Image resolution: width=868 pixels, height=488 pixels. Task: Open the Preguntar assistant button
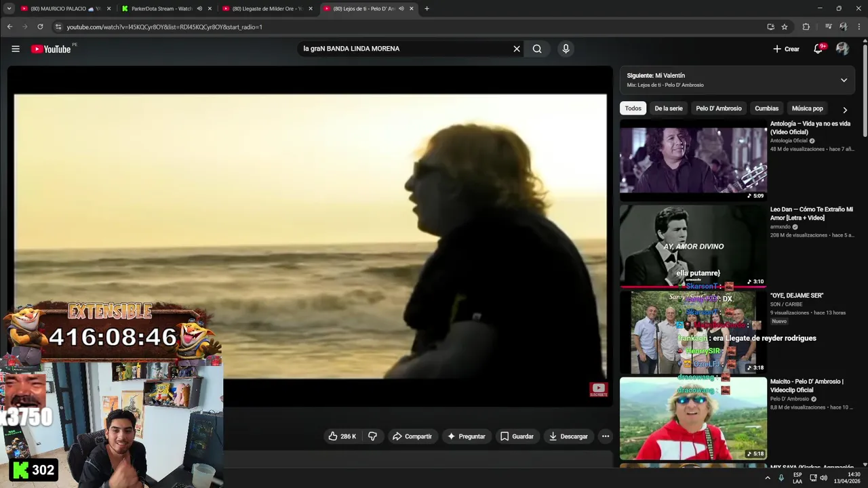[466, 436]
